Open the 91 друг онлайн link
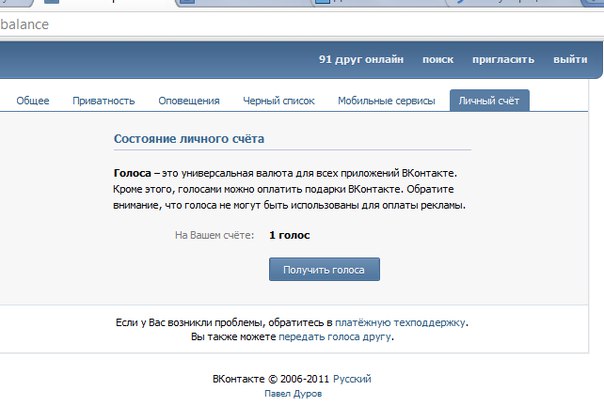The width and height of the screenshot is (604, 406). point(361,60)
